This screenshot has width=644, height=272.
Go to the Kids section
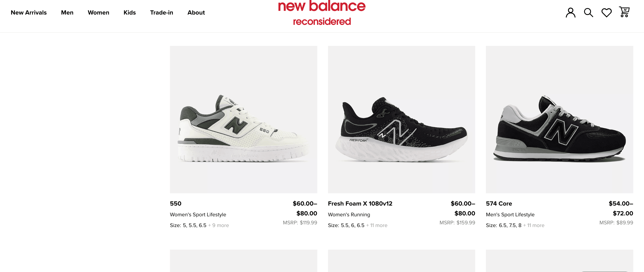(x=129, y=13)
